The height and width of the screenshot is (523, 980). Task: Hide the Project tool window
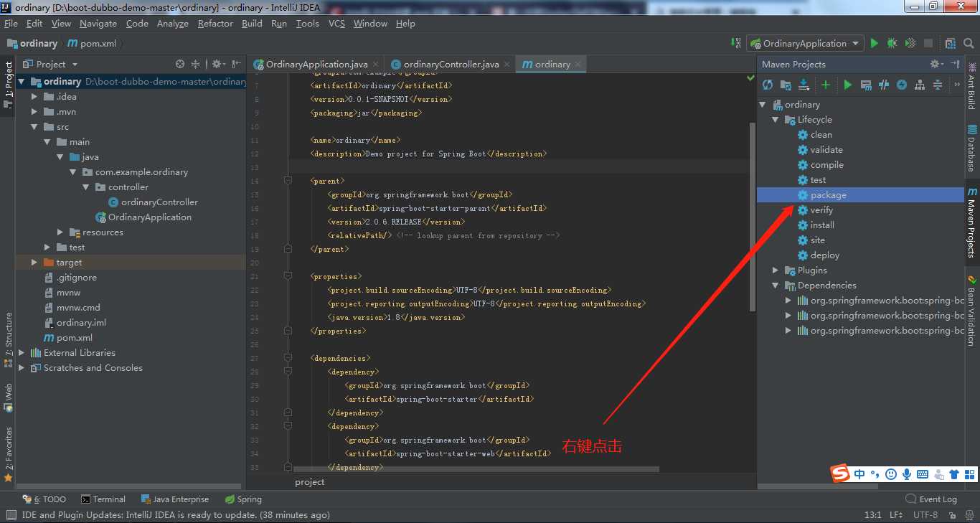coord(236,64)
